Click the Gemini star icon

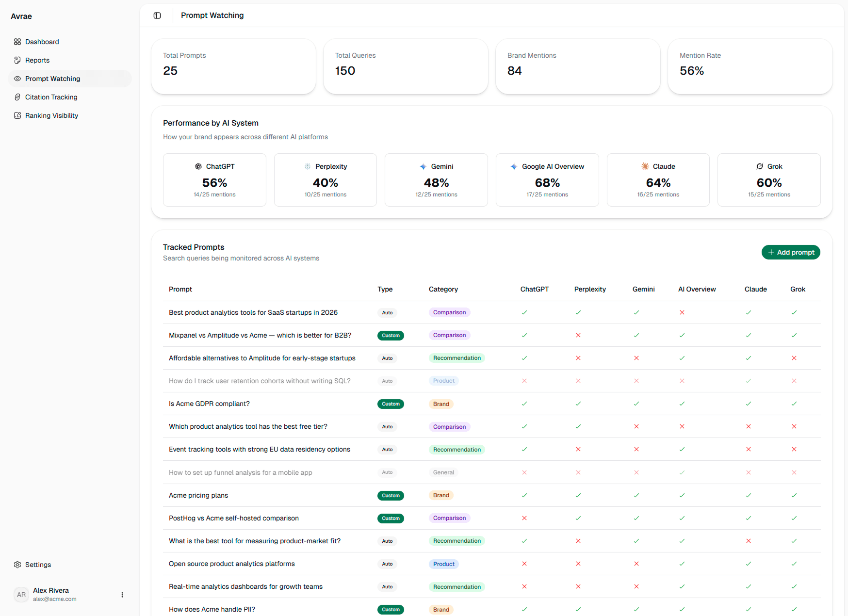point(423,166)
